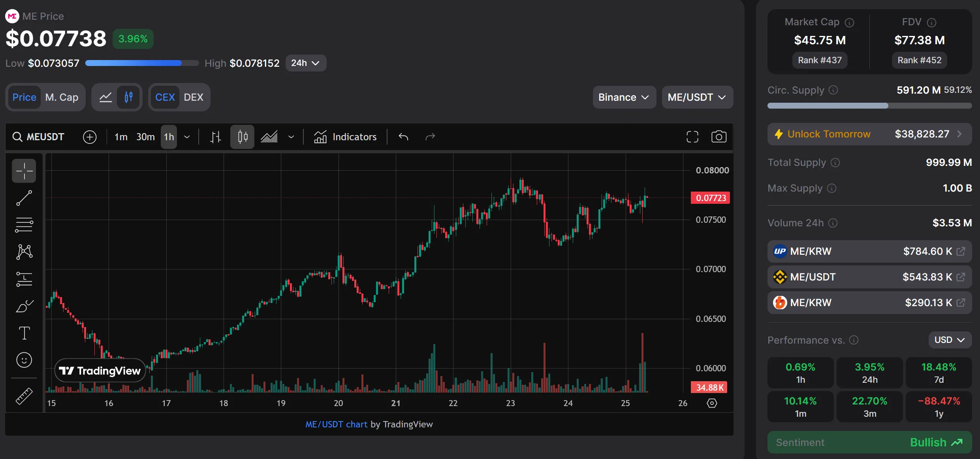The height and width of the screenshot is (459, 980).
Task: Show Market Cap info tooltip
Action: (x=849, y=23)
